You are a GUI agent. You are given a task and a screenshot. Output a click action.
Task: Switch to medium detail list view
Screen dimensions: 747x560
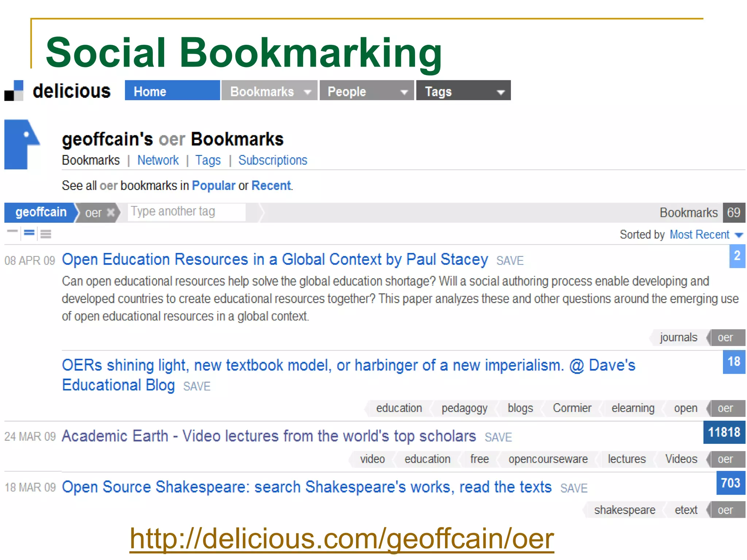point(29,233)
